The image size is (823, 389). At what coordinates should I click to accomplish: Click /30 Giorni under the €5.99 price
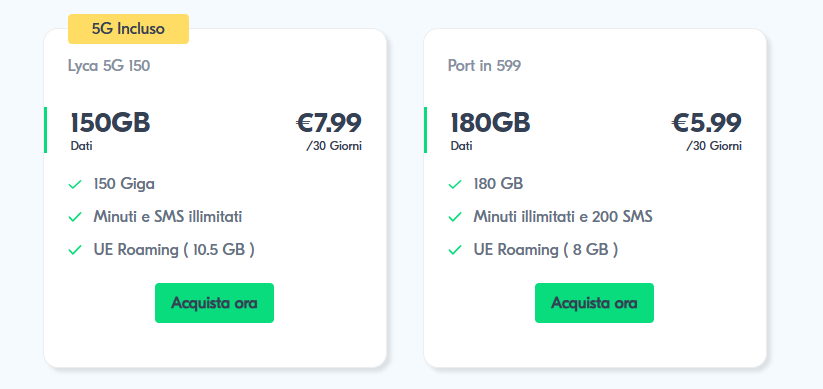(714, 146)
